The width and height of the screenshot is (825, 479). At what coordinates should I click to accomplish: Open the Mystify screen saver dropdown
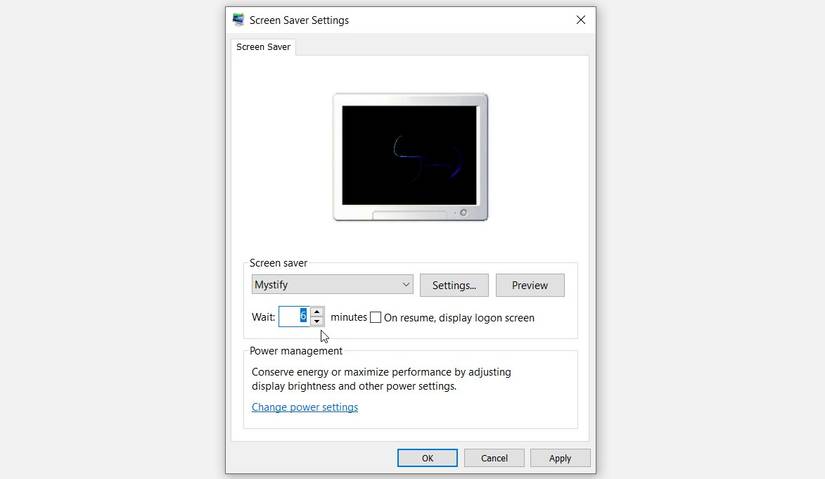point(332,285)
